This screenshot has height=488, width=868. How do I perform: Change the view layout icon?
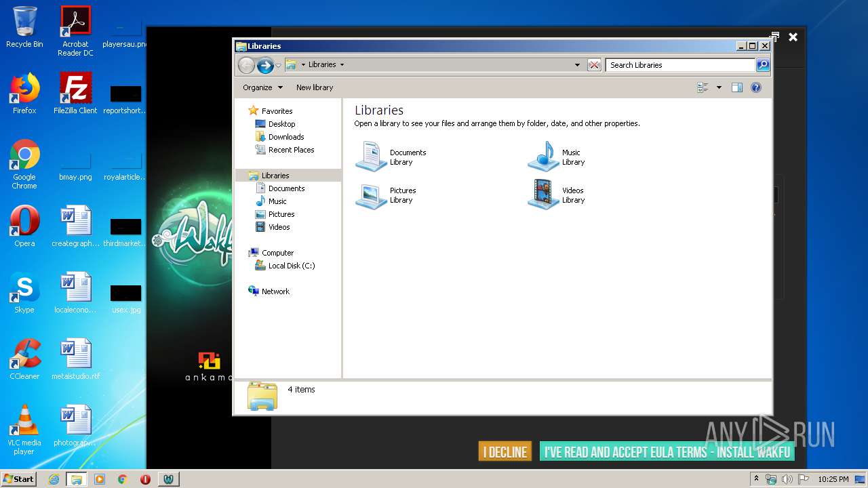tap(703, 87)
